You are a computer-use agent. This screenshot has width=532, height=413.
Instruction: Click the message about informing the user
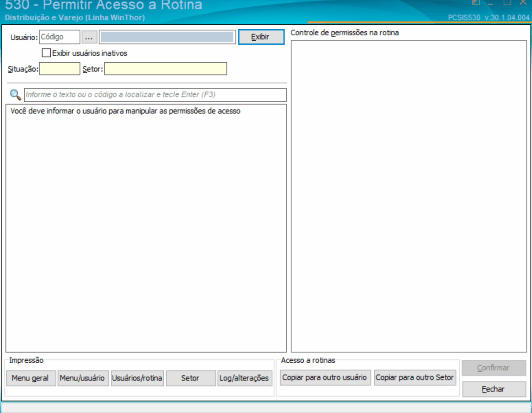click(125, 111)
